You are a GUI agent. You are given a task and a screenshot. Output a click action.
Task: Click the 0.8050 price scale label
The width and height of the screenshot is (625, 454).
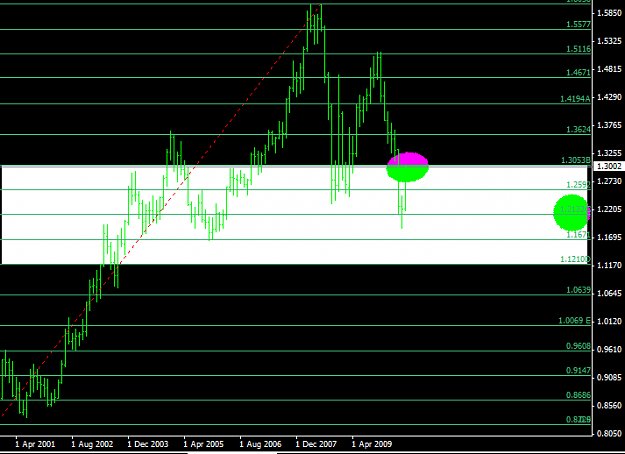pos(609,433)
